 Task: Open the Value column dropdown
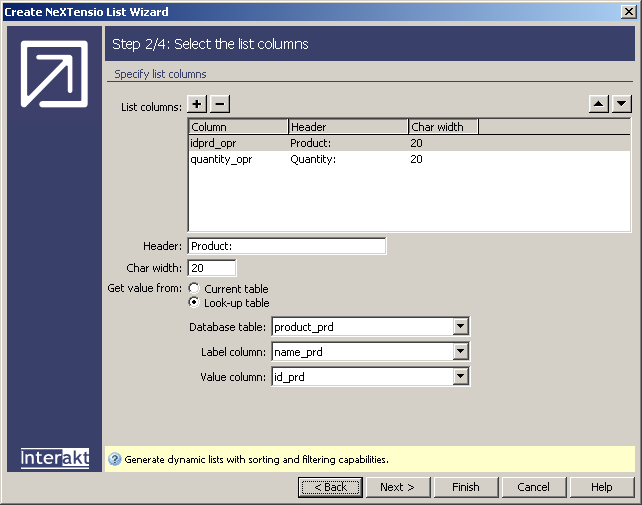click(460, 377)
